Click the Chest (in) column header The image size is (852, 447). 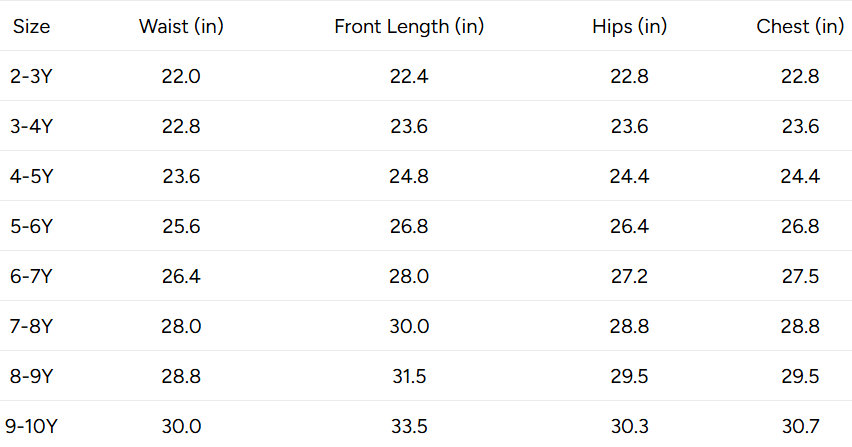[x=800, y=26]
